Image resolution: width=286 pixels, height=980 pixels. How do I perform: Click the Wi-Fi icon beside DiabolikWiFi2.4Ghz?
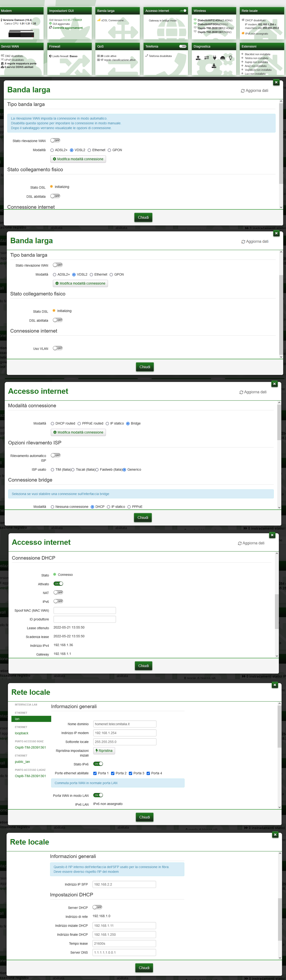(195, 20)
